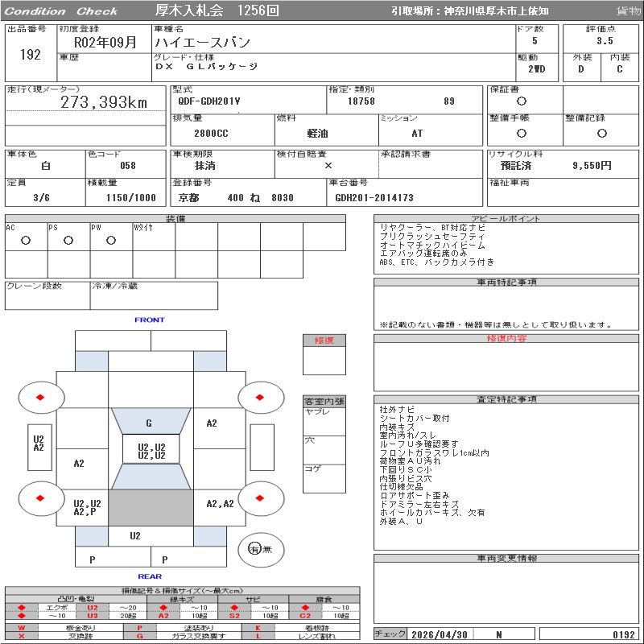Click the red C2 corrosion legend symbol
This screenshot has height=644, width=644.
point(305,615)
